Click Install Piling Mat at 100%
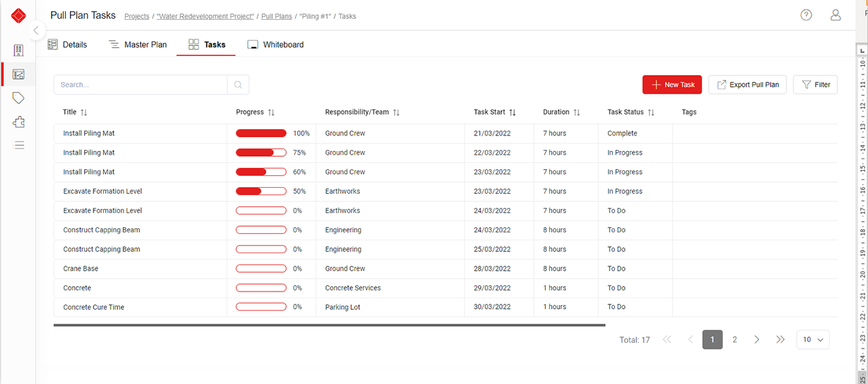This screenshot has width=868, height=384. 89,133
